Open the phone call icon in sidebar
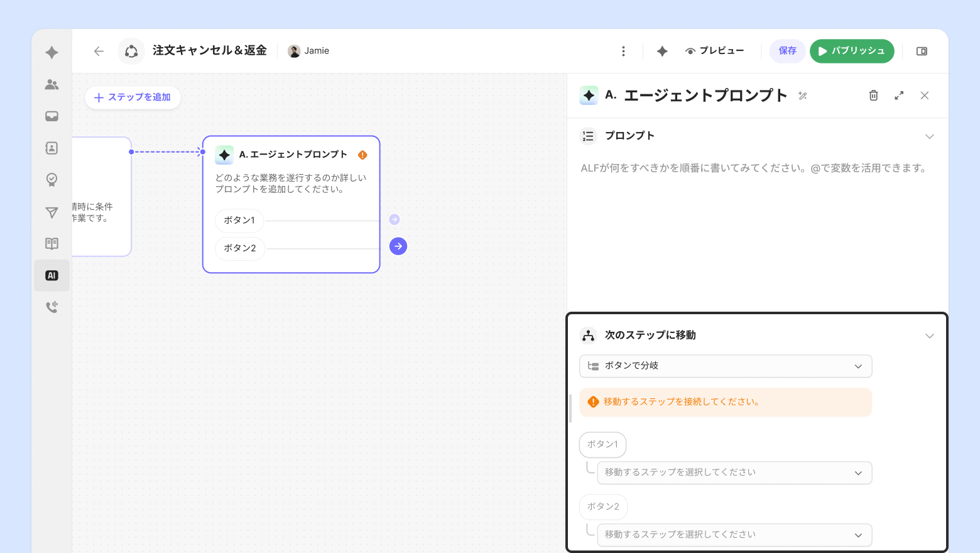The image size is (980, 553). pyautogui.click(x=52, y=307)
